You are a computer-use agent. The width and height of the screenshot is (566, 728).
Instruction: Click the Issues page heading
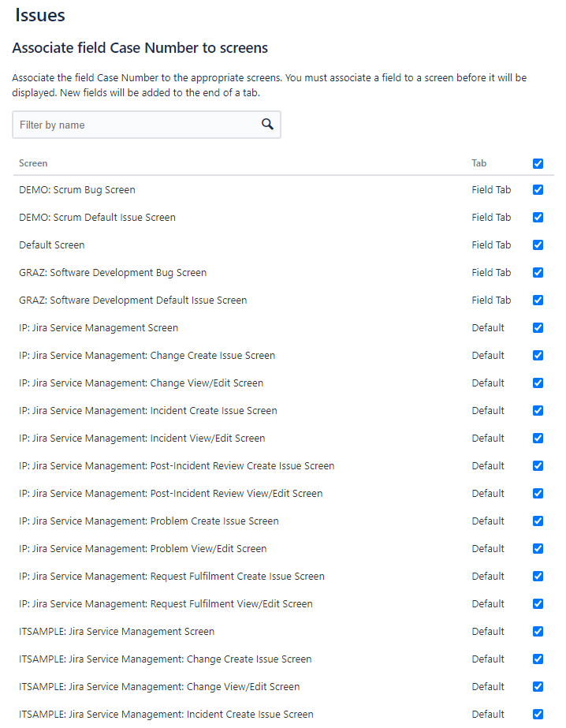click(40, 15)
